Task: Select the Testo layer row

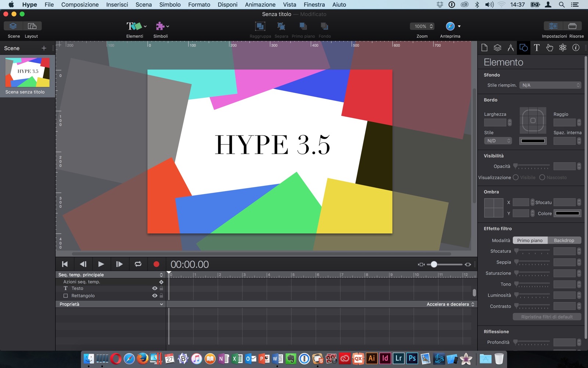Action: click(x=110, y=289)
